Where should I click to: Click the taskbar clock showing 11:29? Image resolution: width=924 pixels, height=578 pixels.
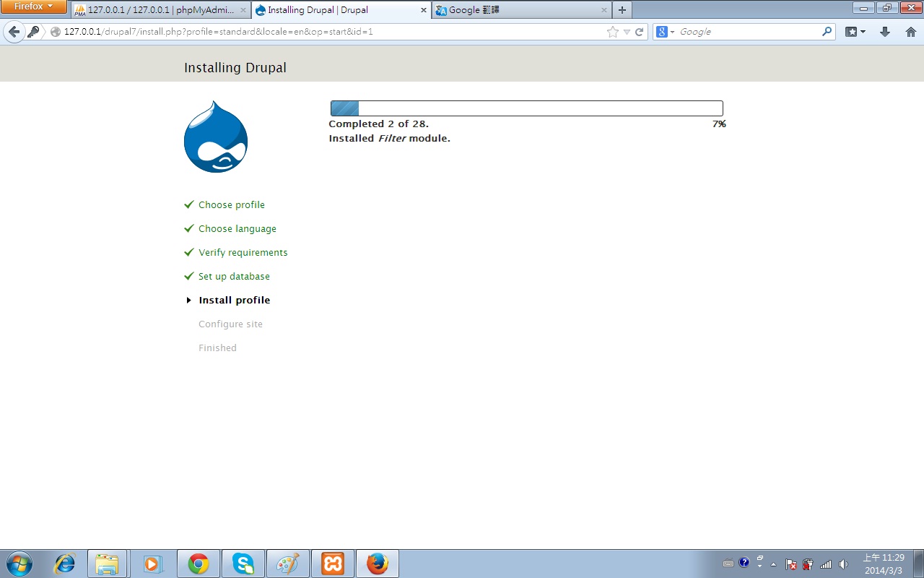(x=884, y=564)
